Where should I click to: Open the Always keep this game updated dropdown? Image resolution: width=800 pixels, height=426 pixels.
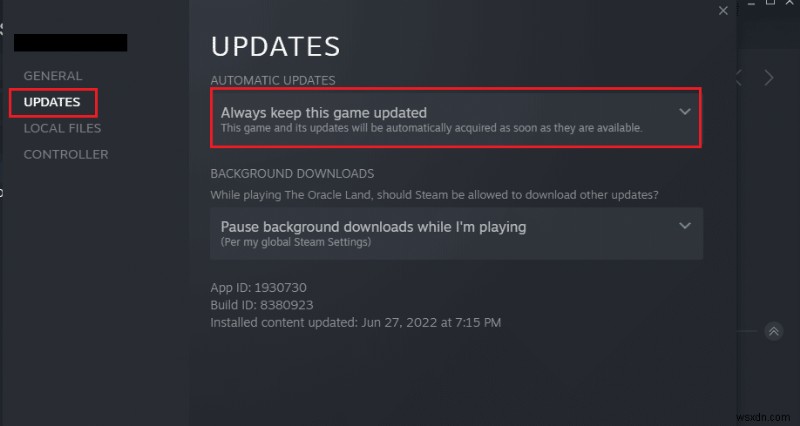(x=456, y=118)
